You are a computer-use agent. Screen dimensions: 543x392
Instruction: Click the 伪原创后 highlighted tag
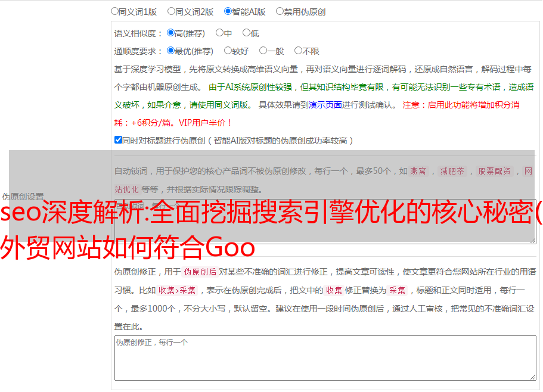[200, 272]
